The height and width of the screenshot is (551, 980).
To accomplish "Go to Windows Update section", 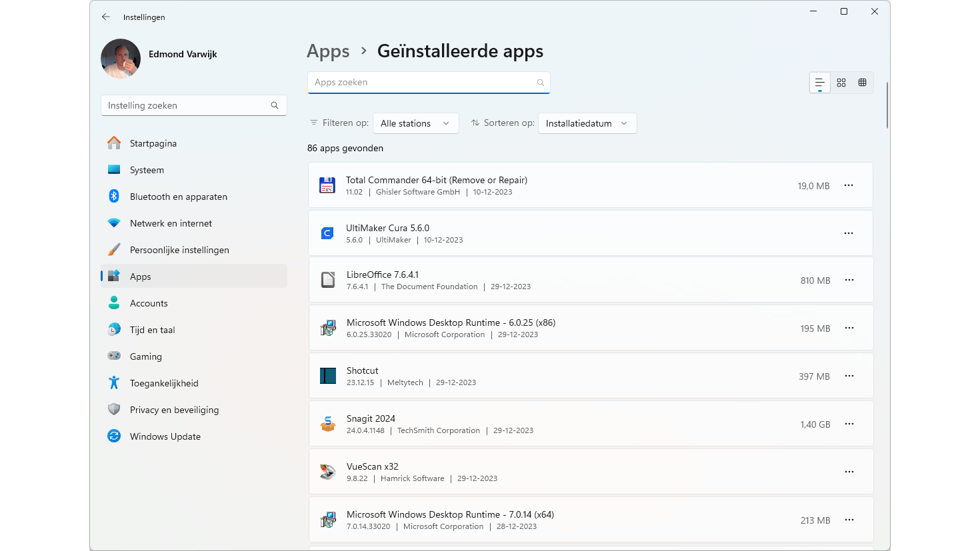I will [165, 436].
